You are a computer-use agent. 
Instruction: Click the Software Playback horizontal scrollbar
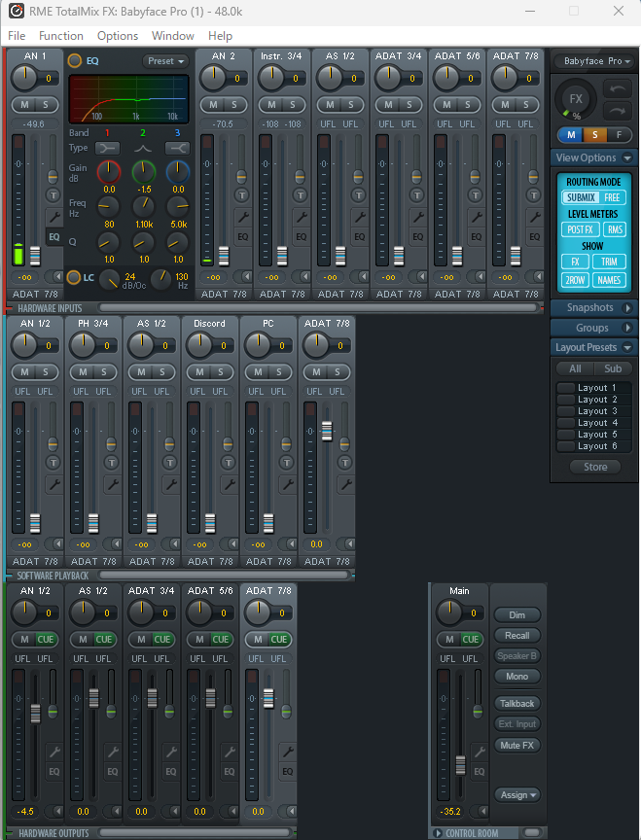click(224, 575)
